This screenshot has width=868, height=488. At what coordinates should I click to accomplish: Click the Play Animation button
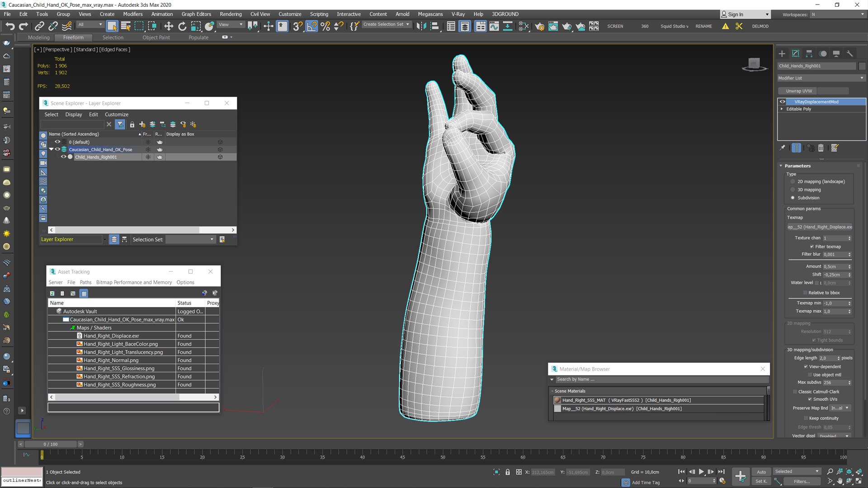pyautogui.click(x=702, y=472)
